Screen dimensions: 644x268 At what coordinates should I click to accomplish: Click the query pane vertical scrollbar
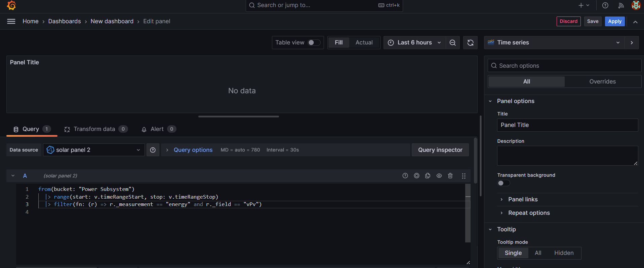click(476, 161)
